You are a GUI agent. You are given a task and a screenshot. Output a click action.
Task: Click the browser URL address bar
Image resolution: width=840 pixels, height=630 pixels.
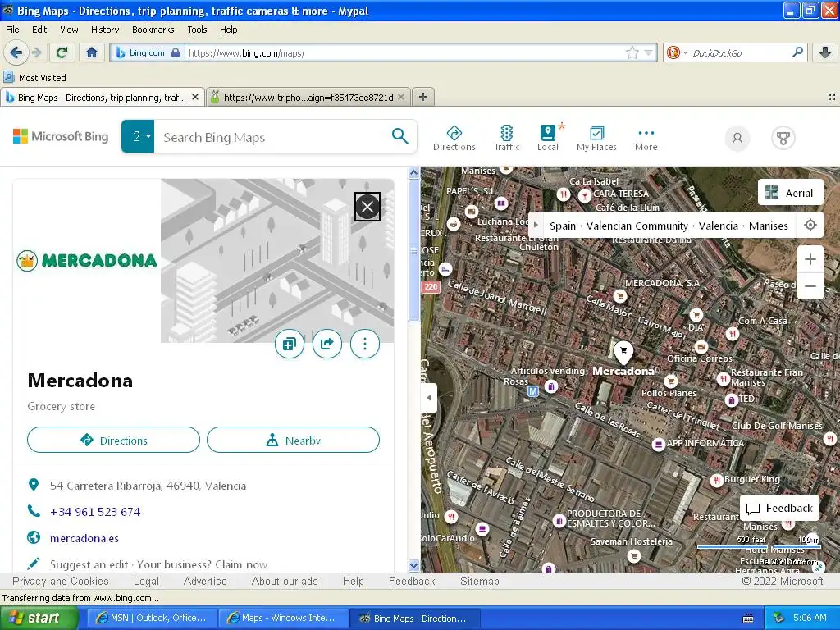[405, 52]
